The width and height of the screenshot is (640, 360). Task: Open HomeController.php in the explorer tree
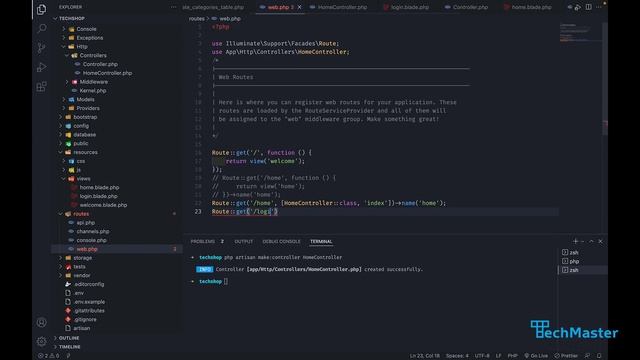click(107, 73)
